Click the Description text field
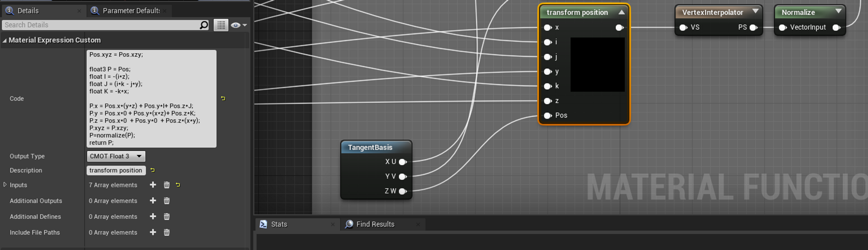Image resolution: width=868 pixels, height=250 pixels. click(x=116, y=171)
